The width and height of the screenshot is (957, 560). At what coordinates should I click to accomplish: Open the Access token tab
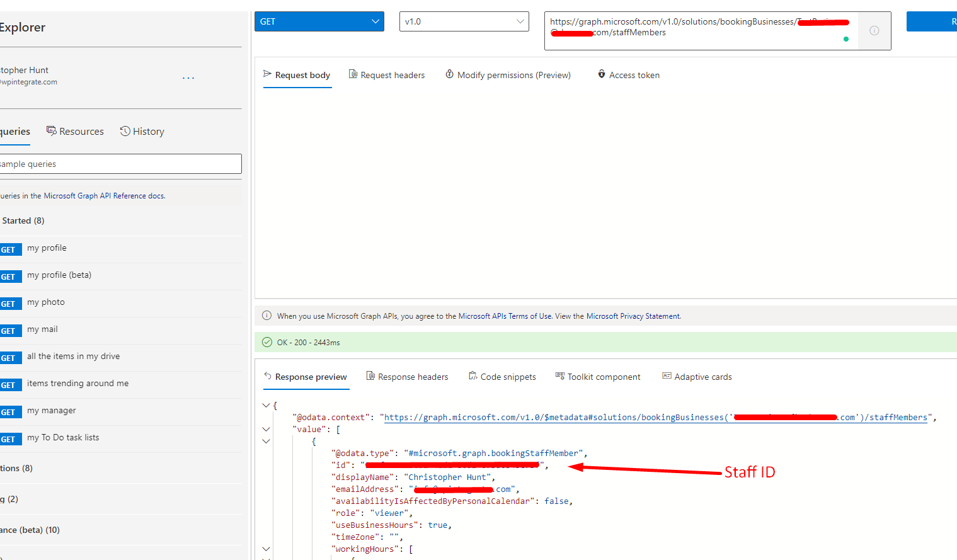click(x=628, y=75)
